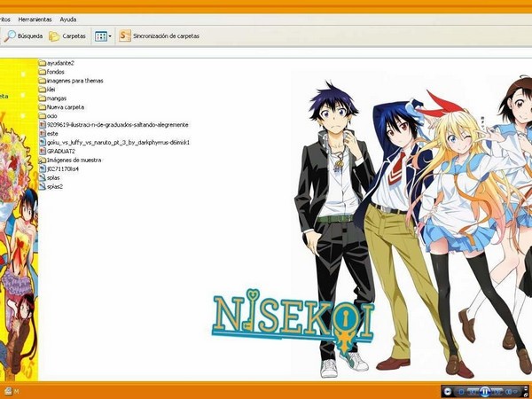This screenshot has width=532, height=399.
Task: Select the klei folder icon
Action: [x=42, y=90]
